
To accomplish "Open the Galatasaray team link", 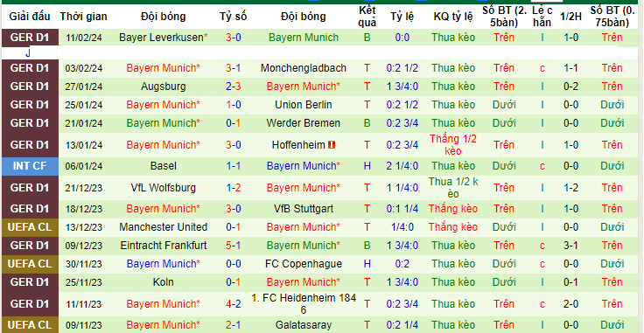I will pyautogui.click(x=304, y=326).
